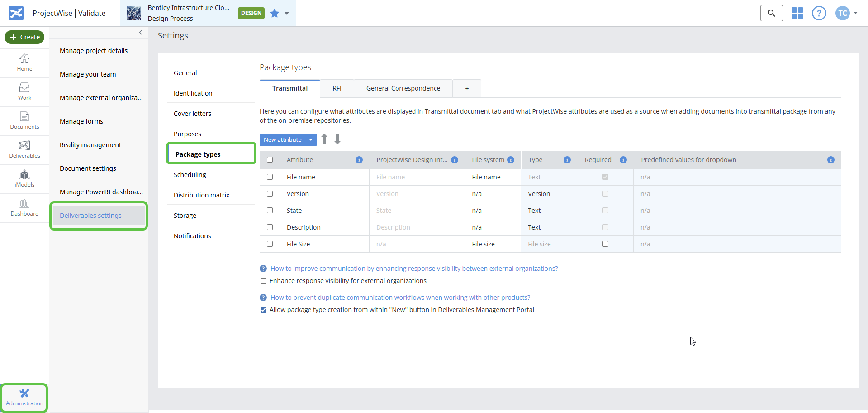Collapse the settings navigation panel
868x413 pixels.
tap(141, 32)
